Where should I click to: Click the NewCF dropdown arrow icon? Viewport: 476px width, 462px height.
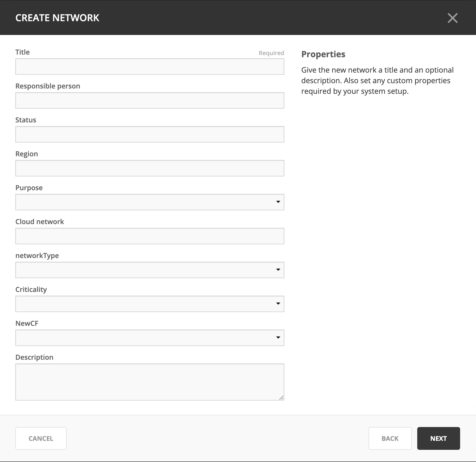(278, 337)
